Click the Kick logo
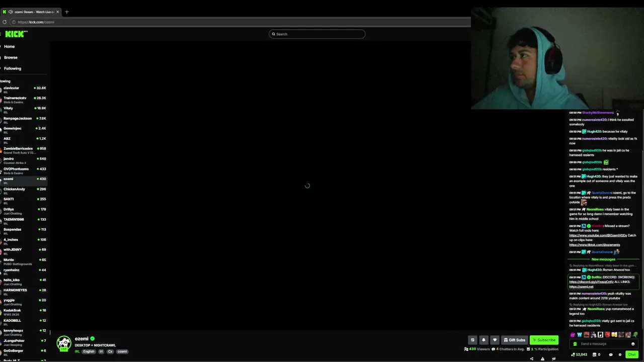This screenshot has height=362, width=644. point(16,34)
